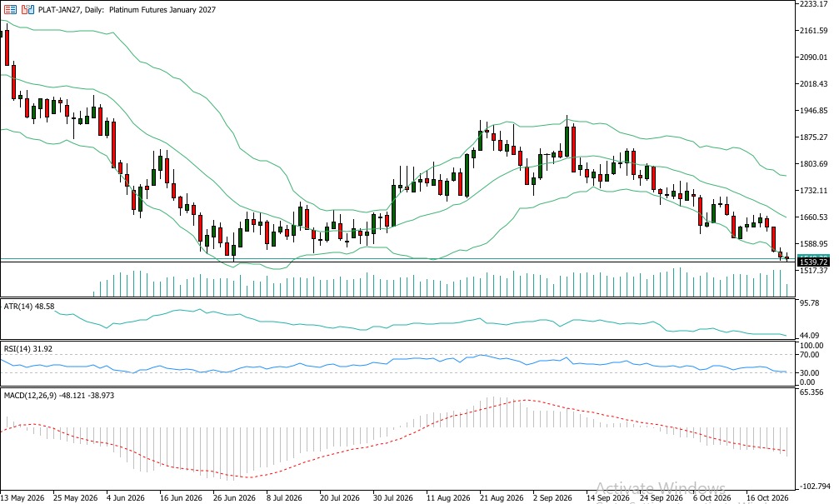
Task: Click the 13 May 2026 date label
Action: pyautogui.click(x=22, y=497)
